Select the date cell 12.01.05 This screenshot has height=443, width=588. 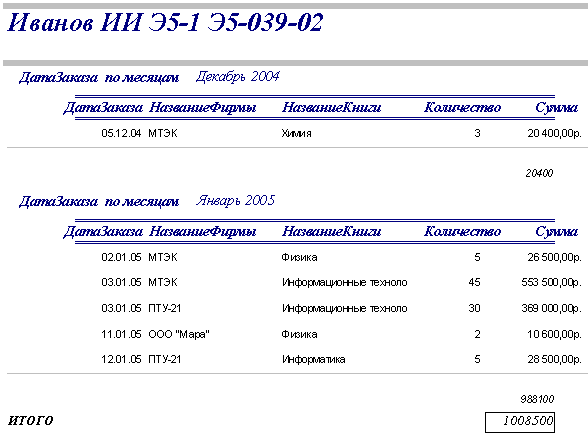[121, 359]
